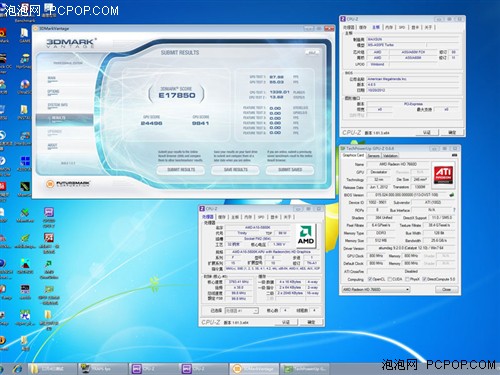Image resolution: width=500 pixels, height=375 pixels.
Task: Click the GPU-Z title bar icon
Action: point(343,149)
